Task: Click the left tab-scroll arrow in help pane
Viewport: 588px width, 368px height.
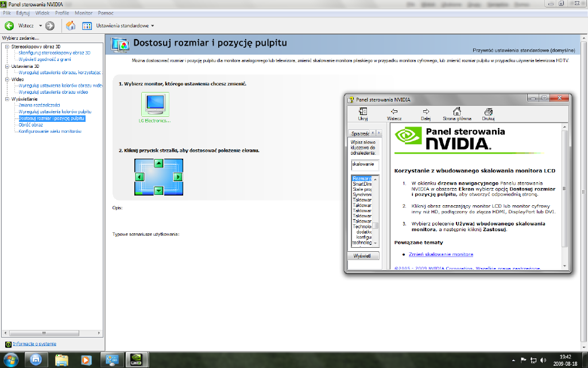Action: (x=373, y=133)
